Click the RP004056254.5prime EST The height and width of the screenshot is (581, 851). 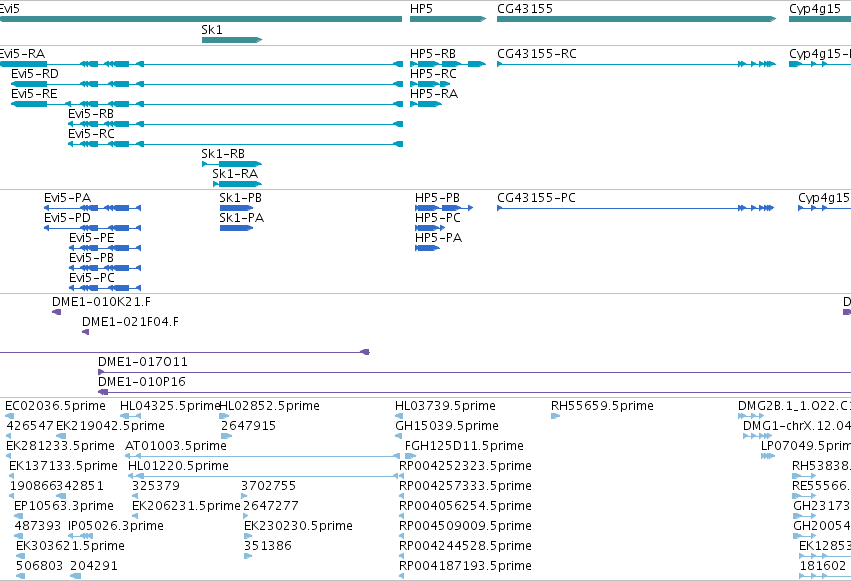[x=401, y=516]
